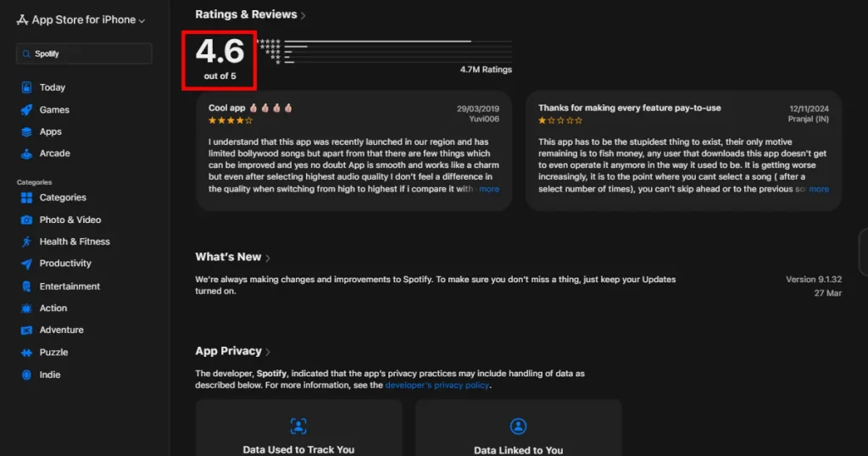Open the Arcade section
The height and width of the screenshot is (456, 868).
pos(55,153)
